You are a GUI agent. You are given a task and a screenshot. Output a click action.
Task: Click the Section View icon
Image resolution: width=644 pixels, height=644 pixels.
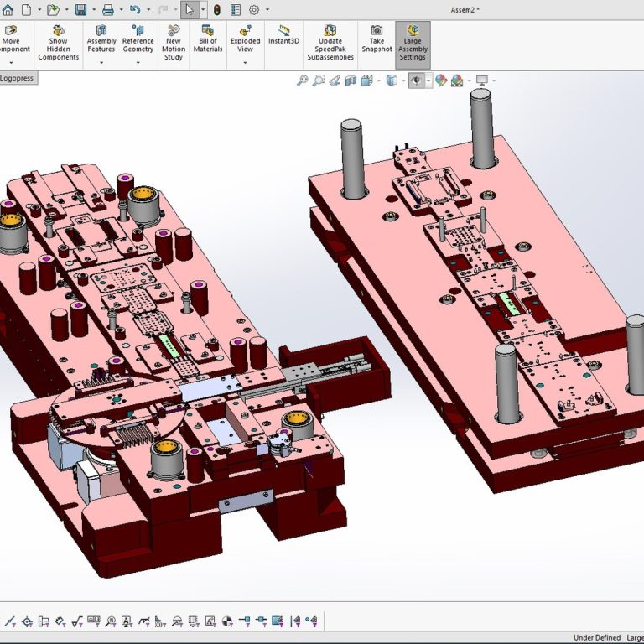(351, 80)
